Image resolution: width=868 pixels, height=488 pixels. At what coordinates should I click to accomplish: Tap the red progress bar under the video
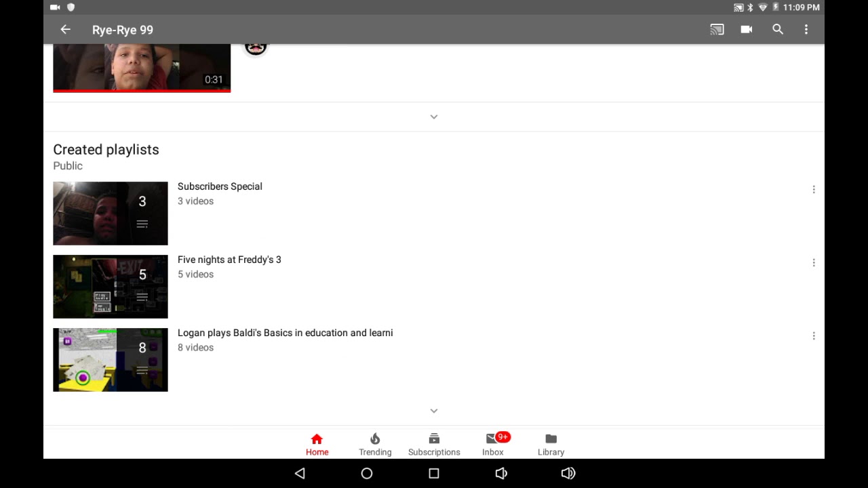(142, 91)
